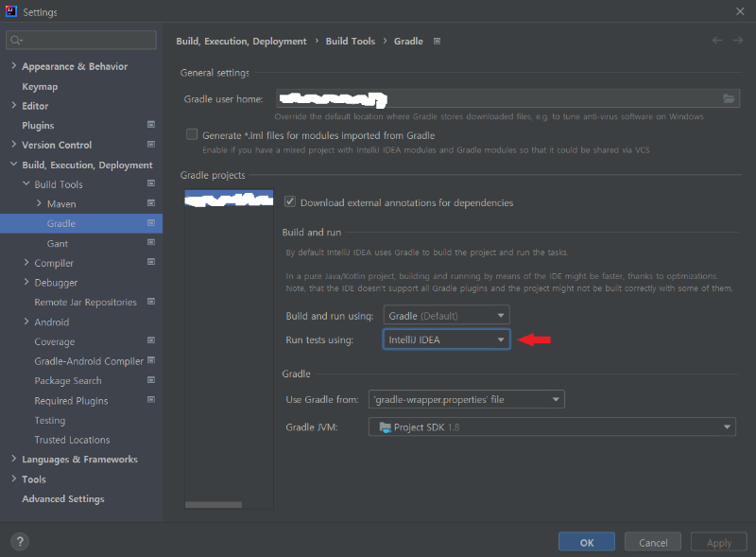Click OK to confirm settings

(587, 542)
